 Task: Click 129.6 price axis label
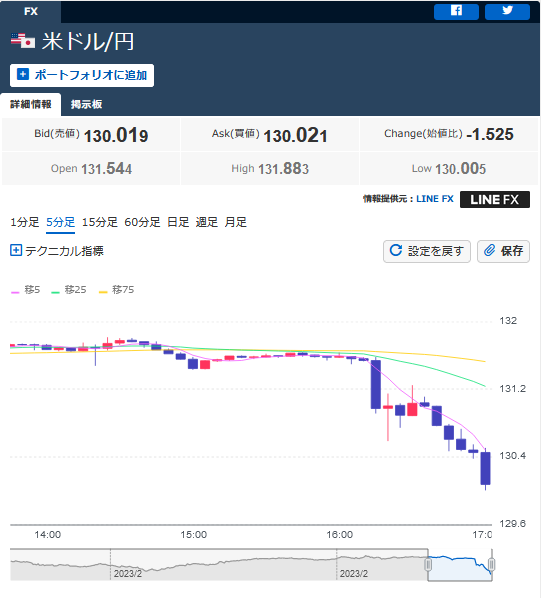[x=512, y=524]
